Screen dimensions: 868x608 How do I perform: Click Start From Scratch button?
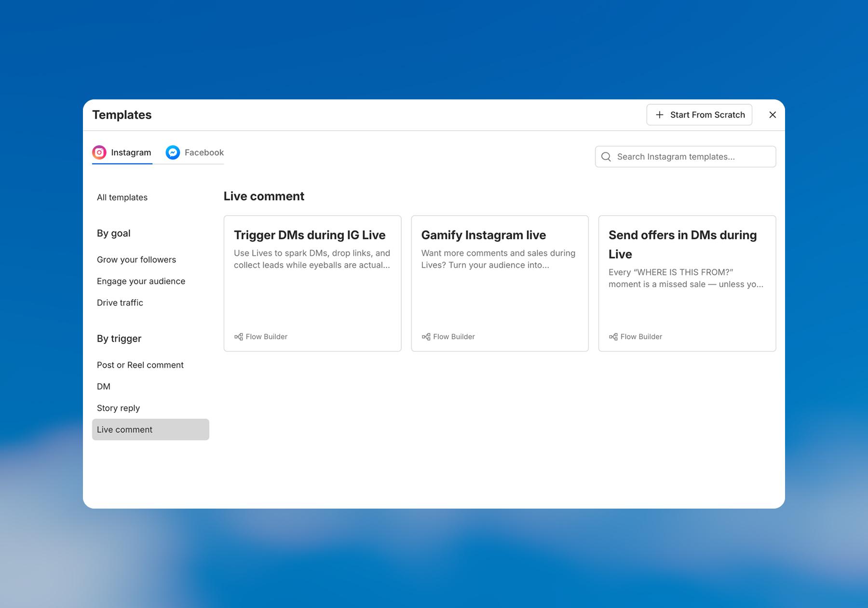tap(699, 115)
